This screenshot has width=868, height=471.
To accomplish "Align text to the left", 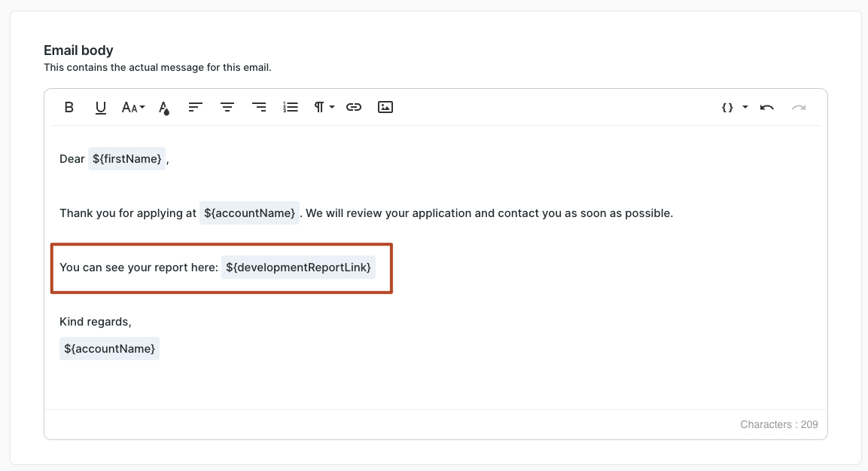I will pyautogui.click(x=195, y=107).
